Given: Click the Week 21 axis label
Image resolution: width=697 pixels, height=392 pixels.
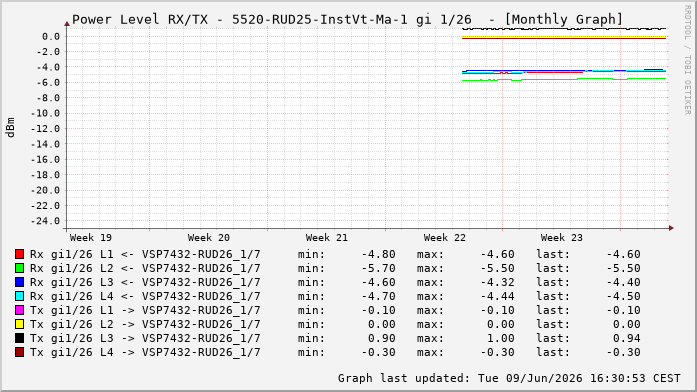Looking at the screenshot, I should [326, 238].
